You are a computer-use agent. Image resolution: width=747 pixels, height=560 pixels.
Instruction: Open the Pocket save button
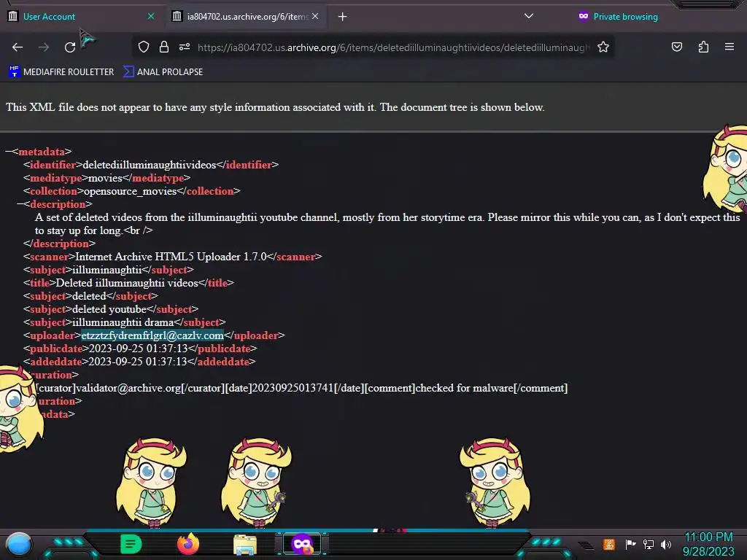[676, 47]
